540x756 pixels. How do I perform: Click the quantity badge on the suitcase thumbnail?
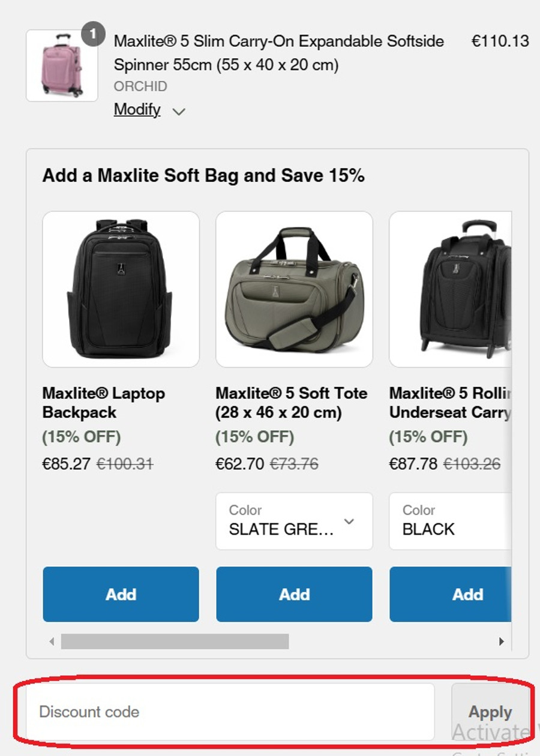point(93,34)
